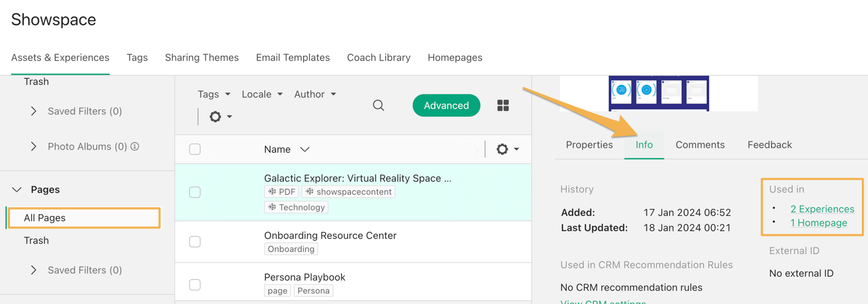Open the Tags filter dropdown
The image size is (868, 304).
click(x=214, y=94)
